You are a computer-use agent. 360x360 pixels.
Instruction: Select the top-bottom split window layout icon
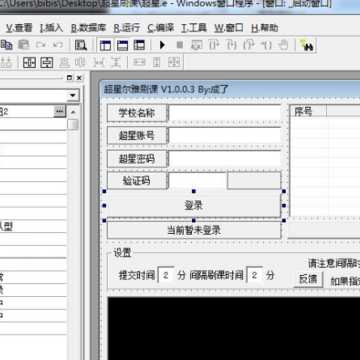122,45
